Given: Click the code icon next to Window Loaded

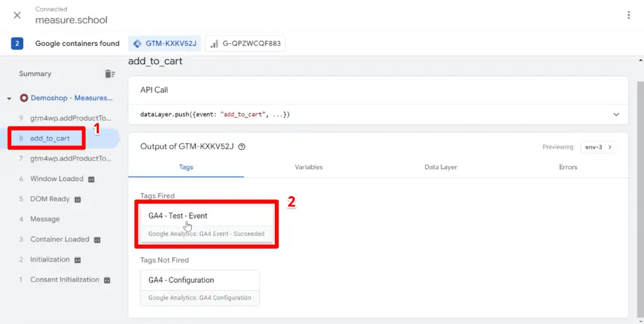Looking at the screenshot, I should [91, 179].
